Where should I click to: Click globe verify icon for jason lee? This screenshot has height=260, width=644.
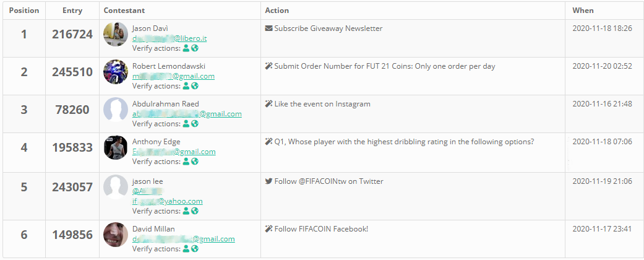(x=195, y=211)
